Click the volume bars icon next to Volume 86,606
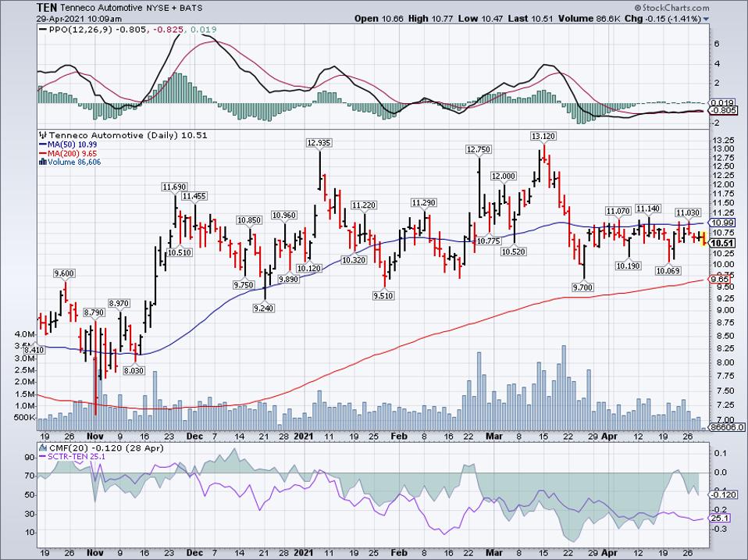748x560 pixels. (42, 162)
